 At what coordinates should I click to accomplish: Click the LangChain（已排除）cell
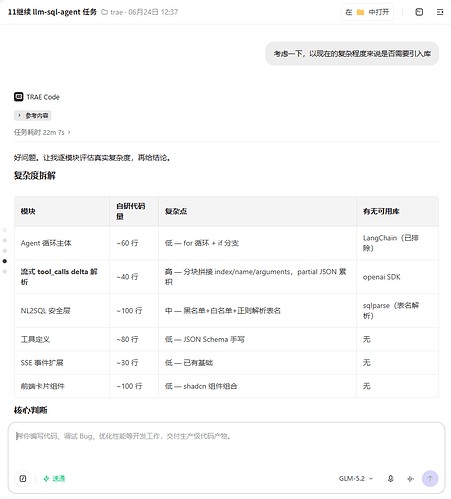tap(397, 243)
